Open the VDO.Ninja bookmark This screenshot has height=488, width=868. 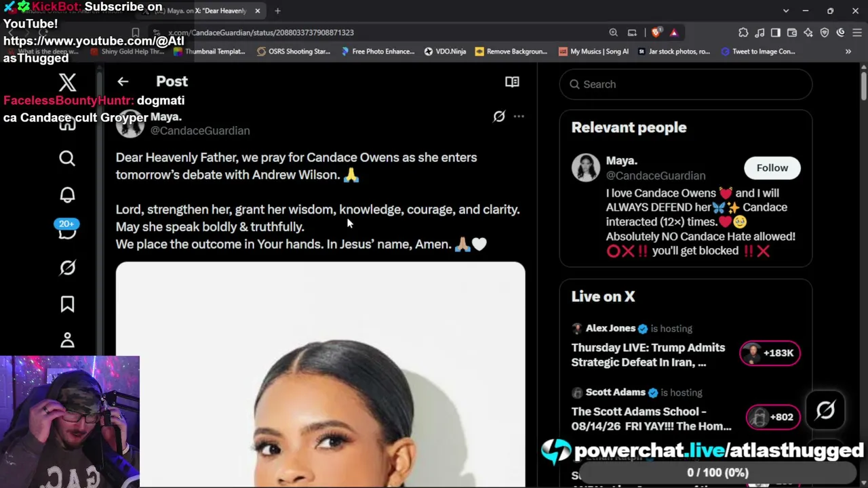[445, 52]
